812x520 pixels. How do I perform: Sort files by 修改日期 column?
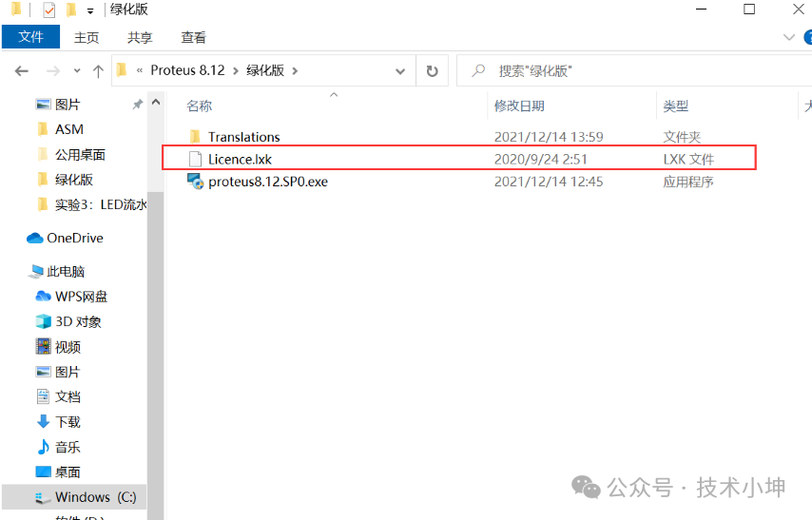pyautogui.click(x=519, y=106)
